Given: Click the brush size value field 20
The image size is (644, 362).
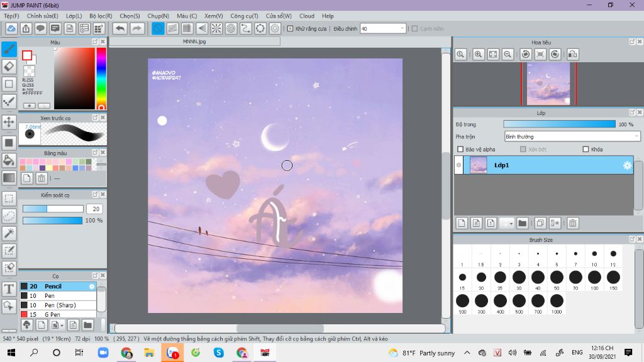Looking at the screenshot, I should click(x=94, y=209).
